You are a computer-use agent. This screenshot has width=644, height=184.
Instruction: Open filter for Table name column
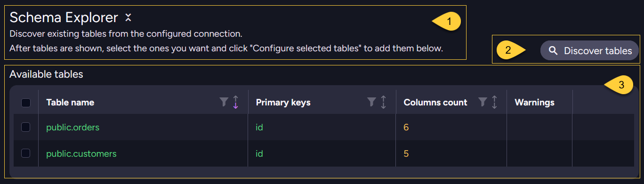point(224,102)
